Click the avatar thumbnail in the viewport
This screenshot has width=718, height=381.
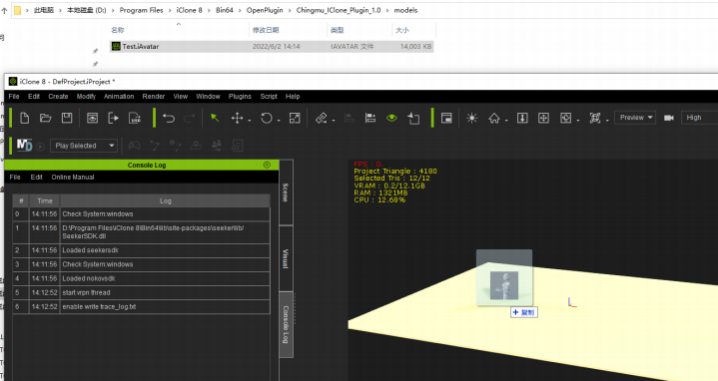(504, 285)
